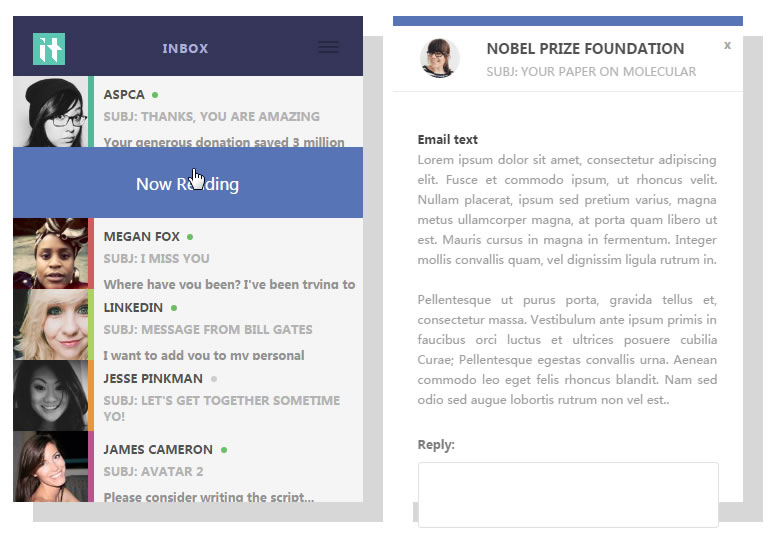The image size is (773, 545).
Task: Click the Now Reading banner
Action: pos(188,183)
